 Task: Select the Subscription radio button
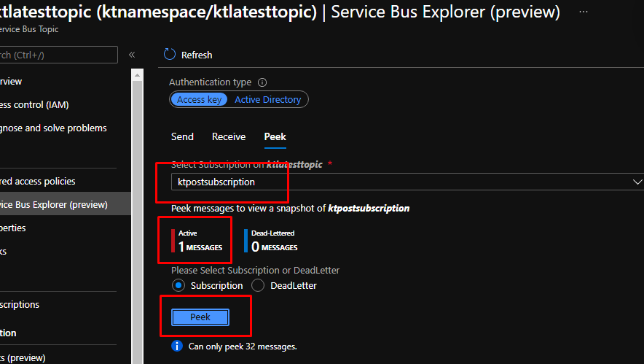tap(178, 285)
